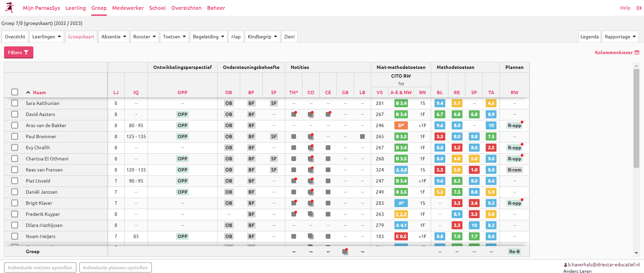Click the Help link
Screen dimensions: 644x273
click(625, 8)
